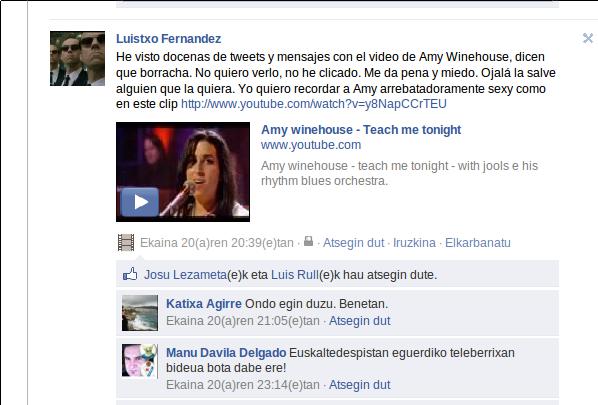Like Katixa Agirre's comment with 'Atsegin dut'
This screenshot has width=598, height=405.
click(x=360, y=321)
